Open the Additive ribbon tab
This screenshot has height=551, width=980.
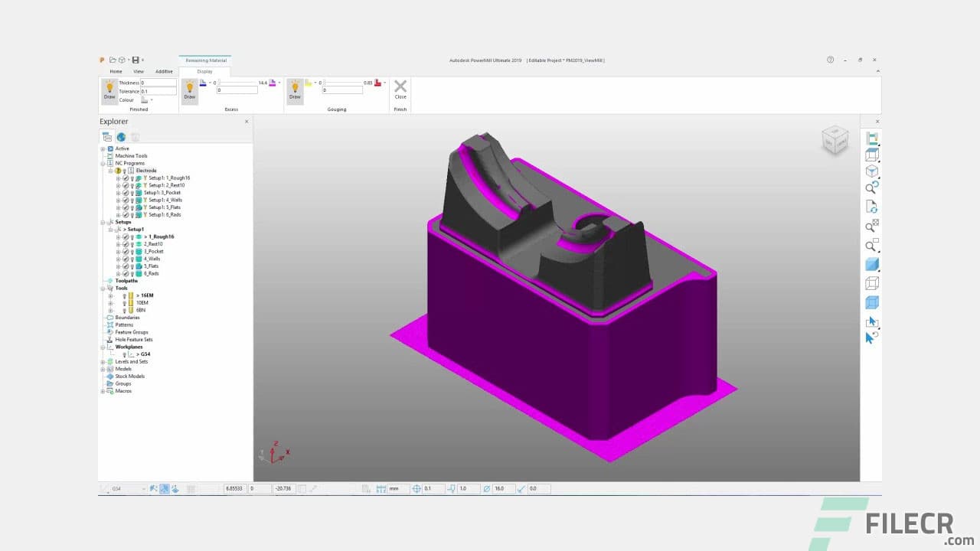pyautogui.click(x=164, y=71)
